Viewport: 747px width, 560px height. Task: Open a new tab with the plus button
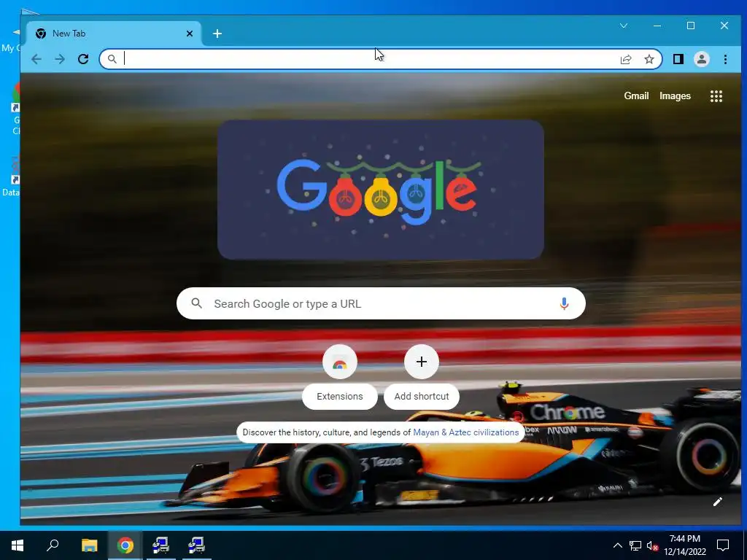click(x=217, y=34)
